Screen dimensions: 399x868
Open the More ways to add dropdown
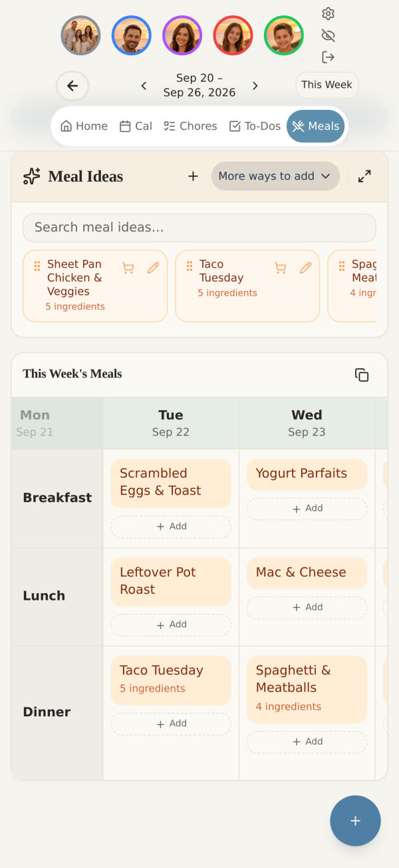[275, 176]
